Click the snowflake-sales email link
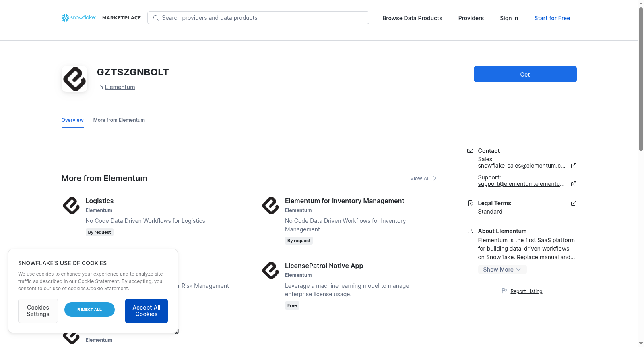The width and height of the screenshot is (644, 347). pyautogui.click(x=522, y=166)
